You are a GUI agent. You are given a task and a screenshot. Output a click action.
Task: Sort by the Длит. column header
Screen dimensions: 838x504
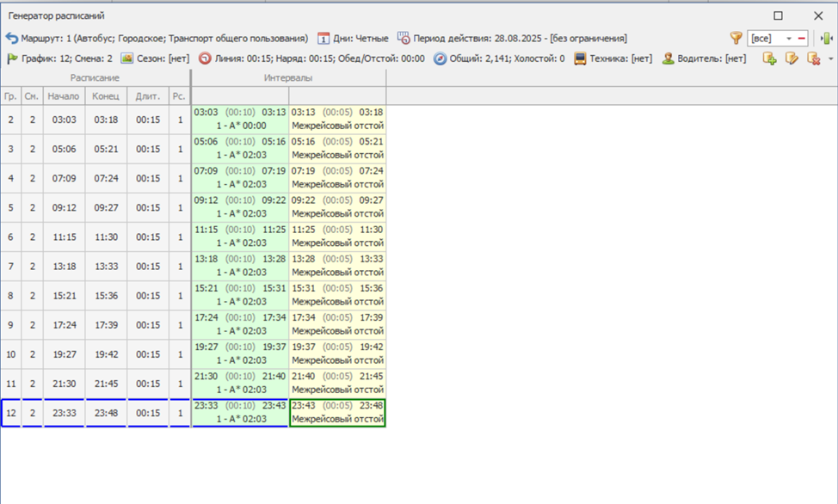(x=148, y=96)
